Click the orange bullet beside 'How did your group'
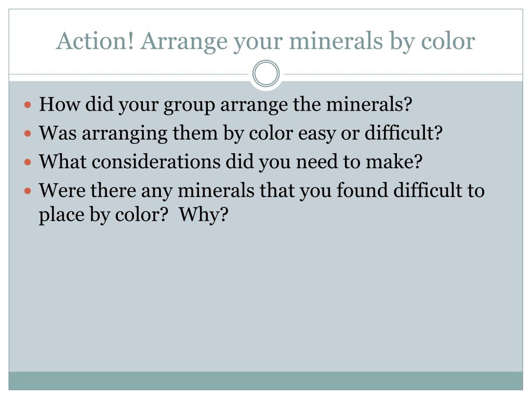532x399 pixels. 28,104
